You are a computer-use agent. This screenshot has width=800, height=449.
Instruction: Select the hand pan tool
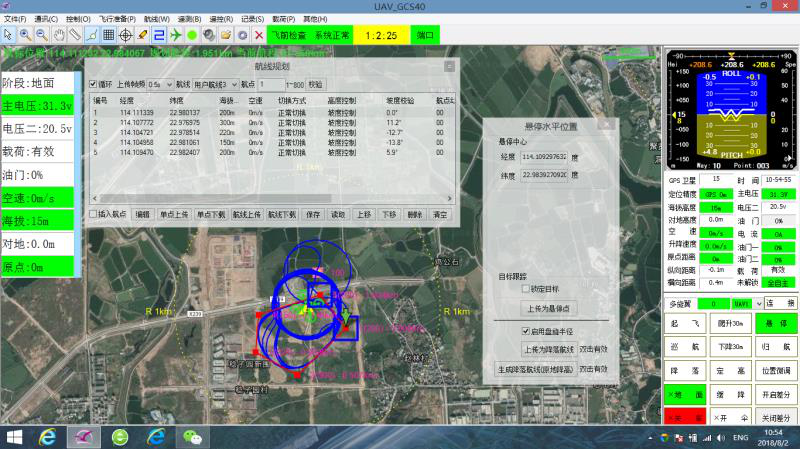click(x=58, y=34)
